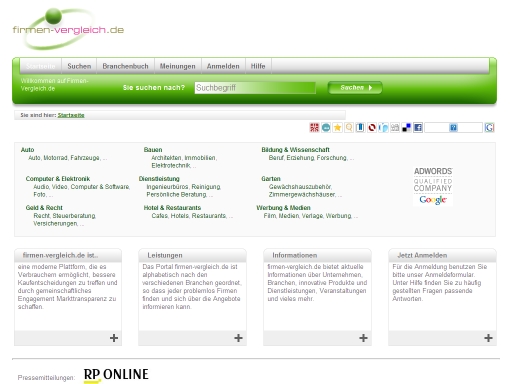Open the Suchen menu tab
The width and height of the screenshot is (512, 384).
click(79, 66)
